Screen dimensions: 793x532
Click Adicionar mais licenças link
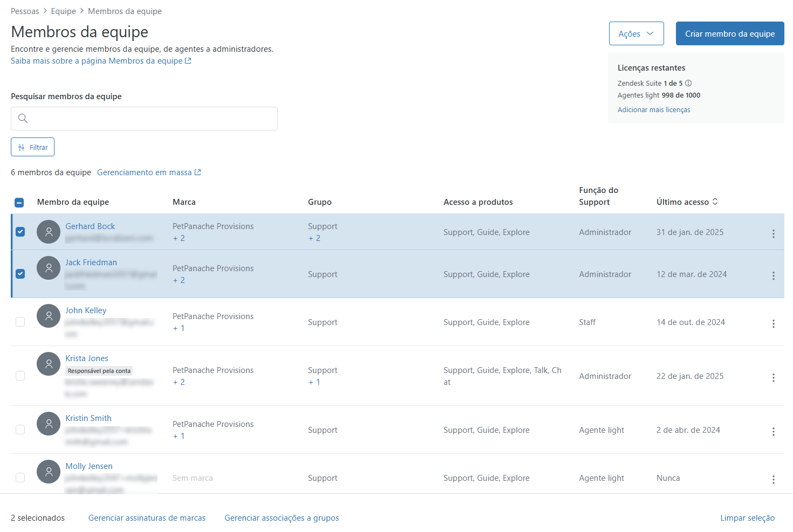[654, 109]
